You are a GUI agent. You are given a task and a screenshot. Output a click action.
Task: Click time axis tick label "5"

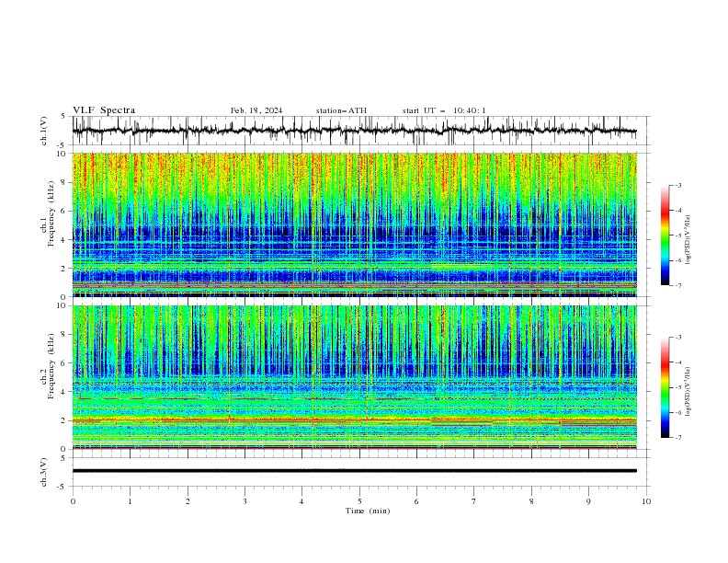tap(359, 501)
